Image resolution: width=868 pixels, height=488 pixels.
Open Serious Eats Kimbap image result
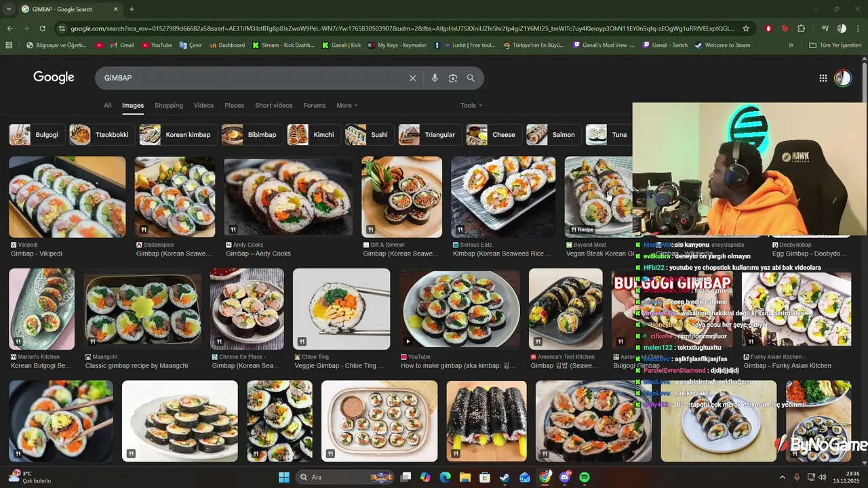point(503,197)
